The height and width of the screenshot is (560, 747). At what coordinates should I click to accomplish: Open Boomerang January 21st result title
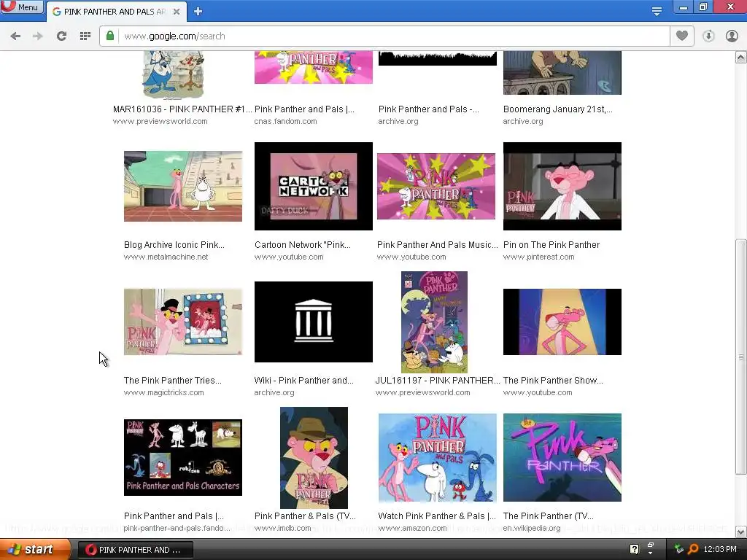(558, 109)
